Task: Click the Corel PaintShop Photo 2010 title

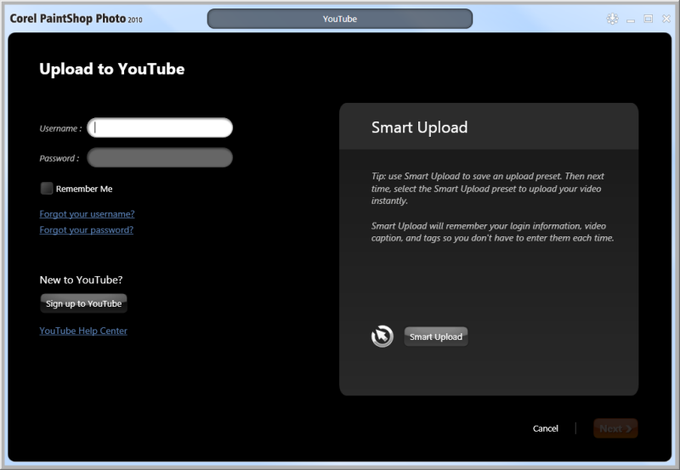Action: click(76, 19)
